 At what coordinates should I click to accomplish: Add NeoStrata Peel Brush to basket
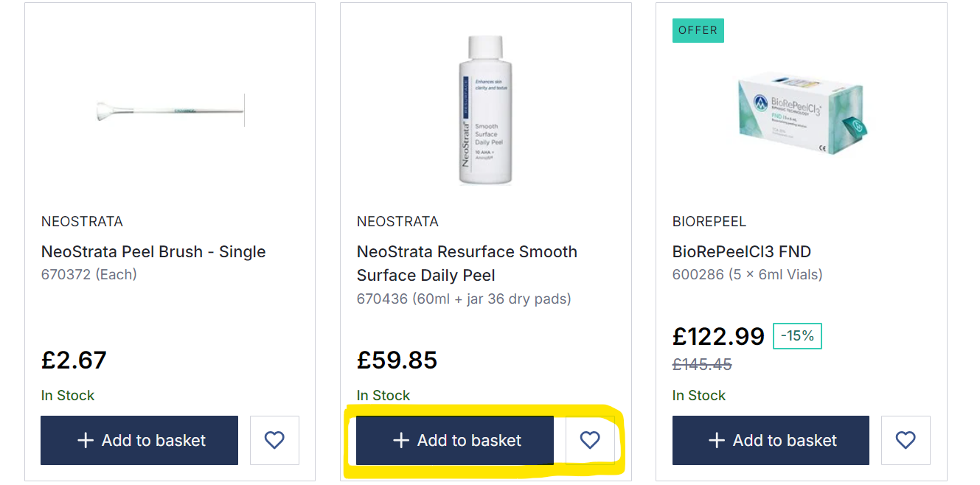pos(139,440)
